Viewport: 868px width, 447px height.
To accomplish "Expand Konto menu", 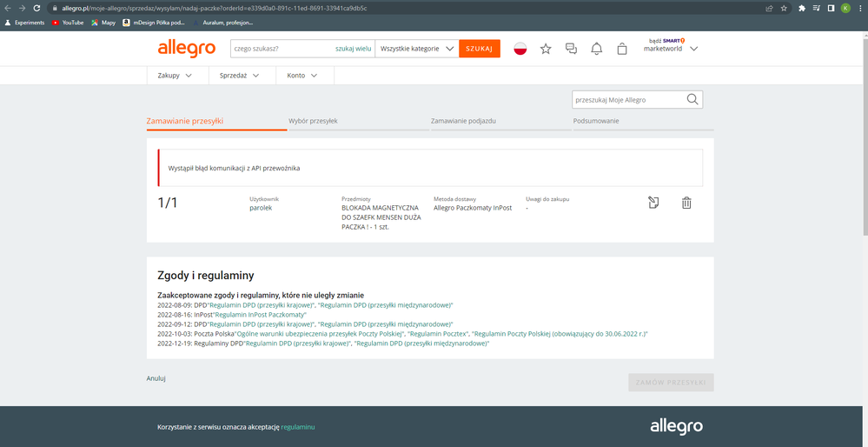I will tap(302, 76).
